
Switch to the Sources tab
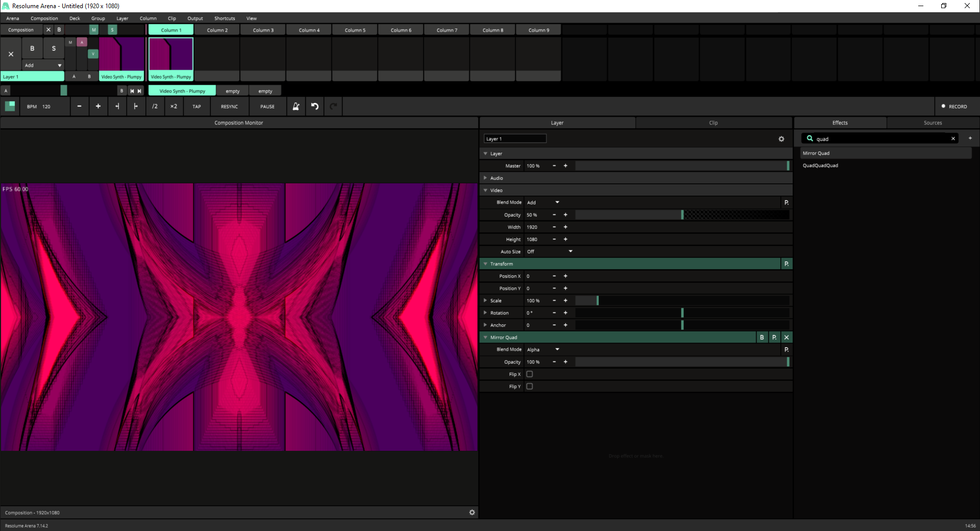pos(933,123)
